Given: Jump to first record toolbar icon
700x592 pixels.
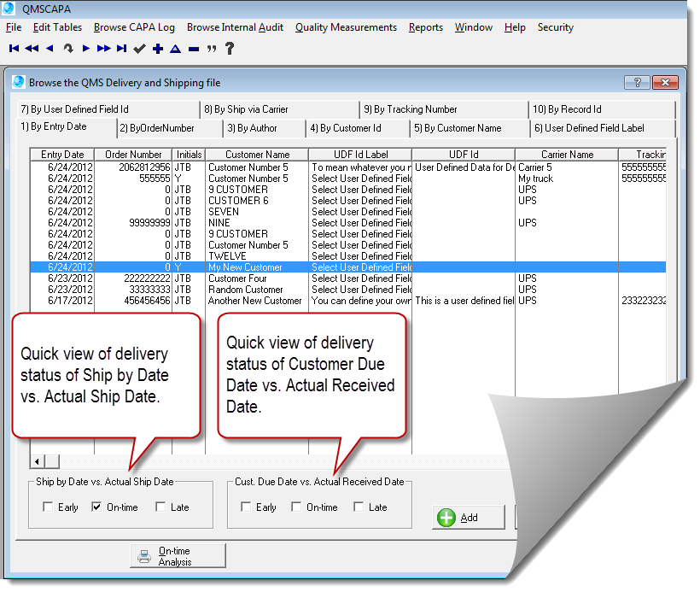Looking at the screenshot, I should 14,49.
